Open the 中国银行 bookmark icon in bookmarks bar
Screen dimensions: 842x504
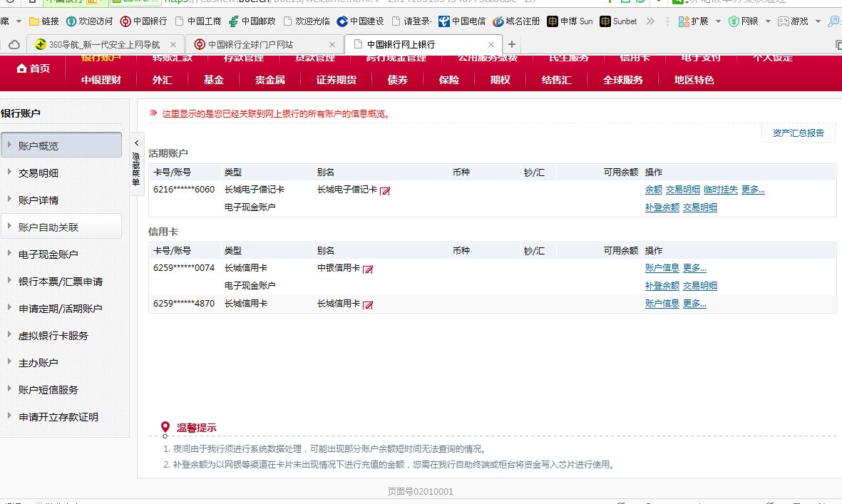click(x=125, y=21)
